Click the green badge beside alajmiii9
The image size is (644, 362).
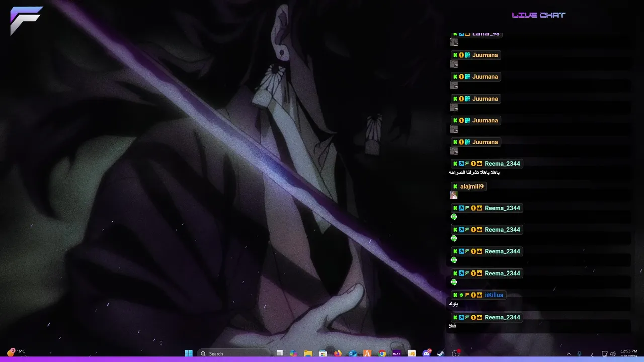[x=455, y=186]
